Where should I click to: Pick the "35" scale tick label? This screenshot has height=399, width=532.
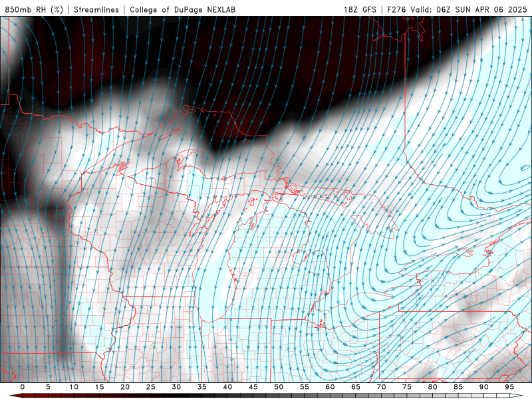(202, 387)
